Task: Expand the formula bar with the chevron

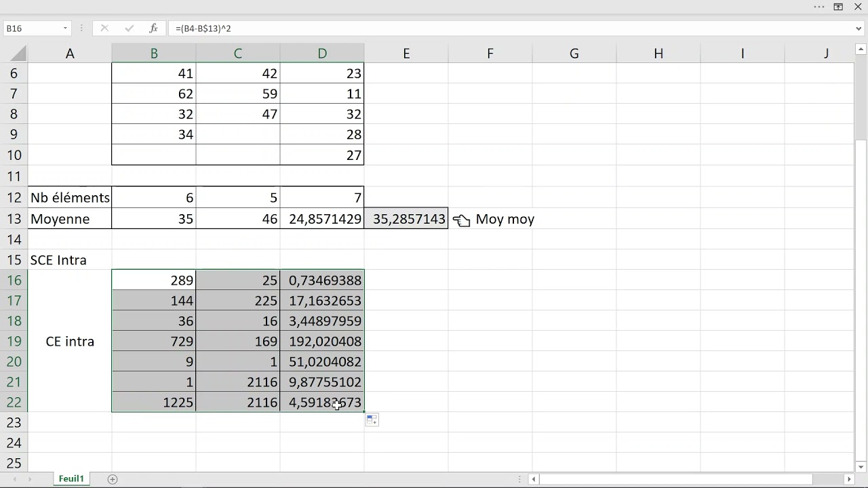Action: click(x=859, y=28)
